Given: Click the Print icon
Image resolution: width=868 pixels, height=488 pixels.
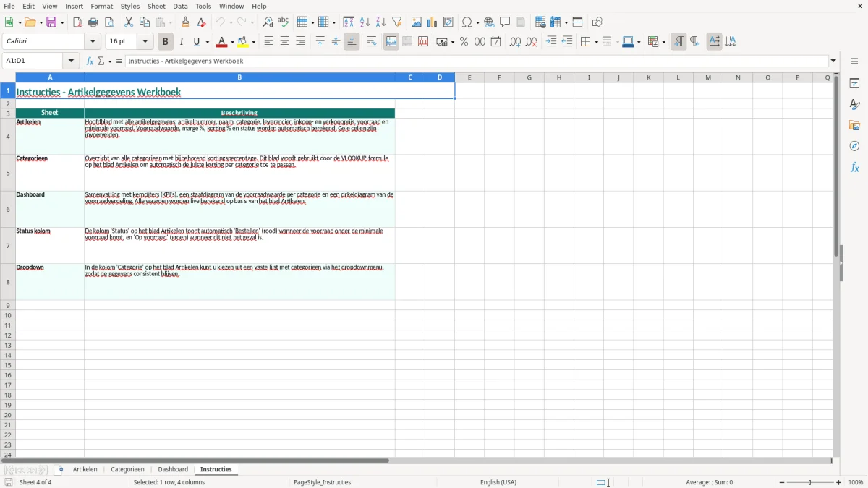Looking at the screenshot, I should coord(93,22).
